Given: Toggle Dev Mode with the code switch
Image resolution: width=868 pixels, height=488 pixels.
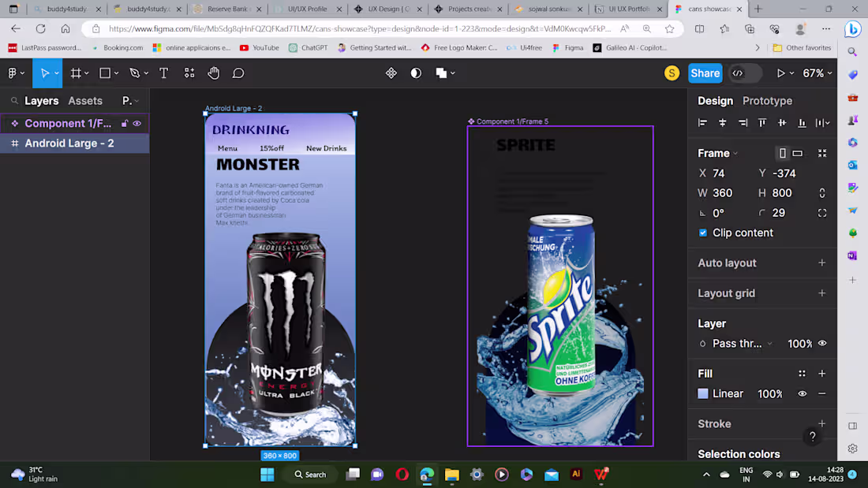Looking at the screenshot, I should [740, 73].
